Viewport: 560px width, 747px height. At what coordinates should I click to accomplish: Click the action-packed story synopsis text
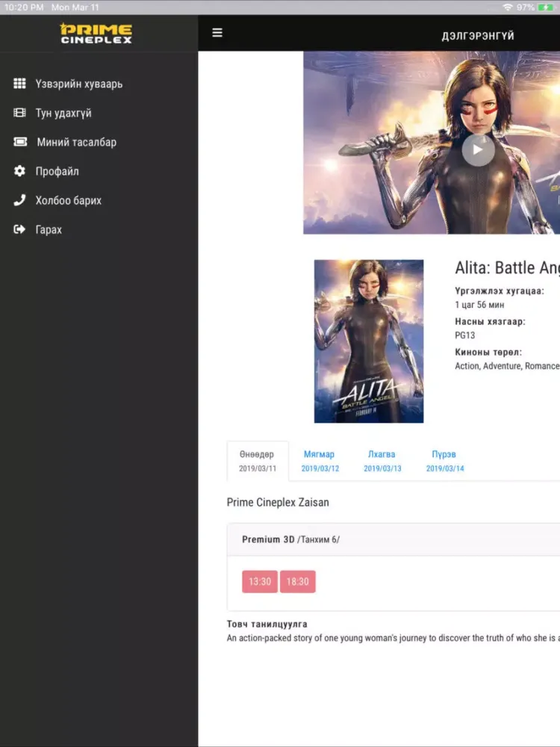coord(393,638)
